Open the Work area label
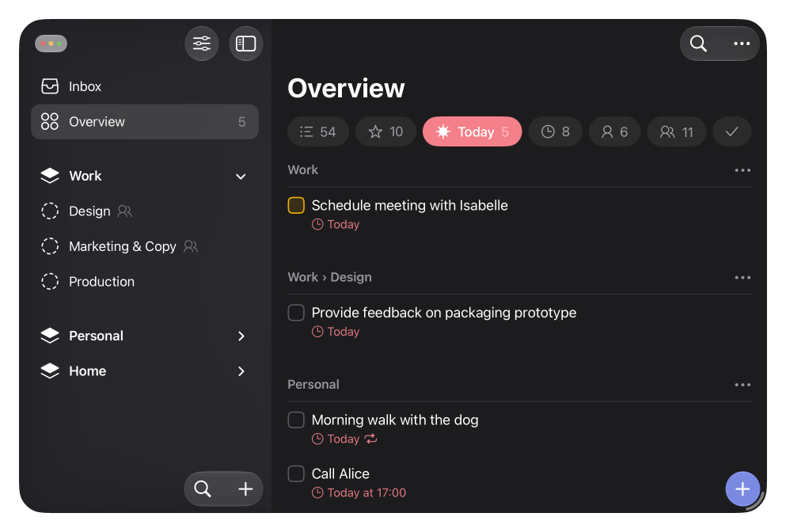Screen dimensions: 786x532 [85, 176]
